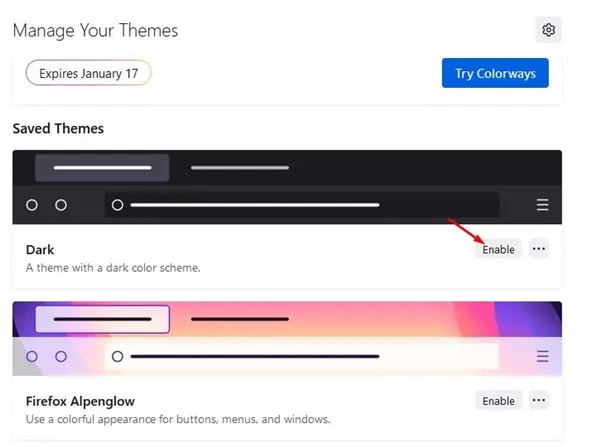This screenshot has height=447, width=600.
Task: Select the active tab in Dark preview
Action: pos(102,167)
